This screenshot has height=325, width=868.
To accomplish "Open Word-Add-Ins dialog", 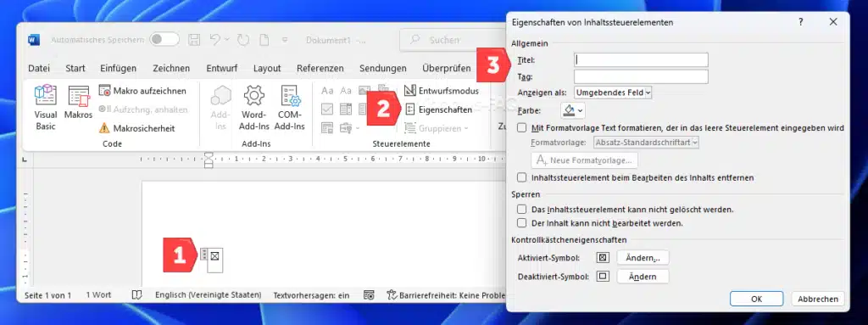I will (x=254, y=108).
